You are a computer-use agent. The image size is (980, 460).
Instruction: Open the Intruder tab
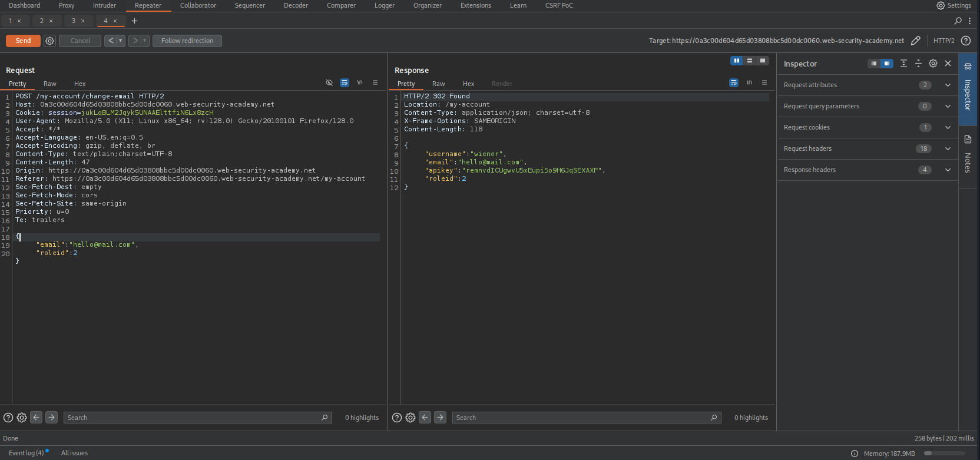(104, 5)
